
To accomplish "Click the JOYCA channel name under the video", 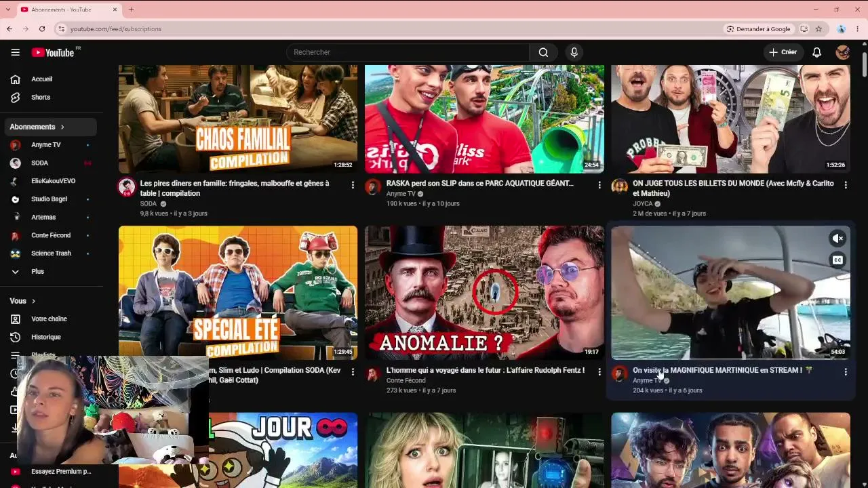I will (x=642, y=204).
